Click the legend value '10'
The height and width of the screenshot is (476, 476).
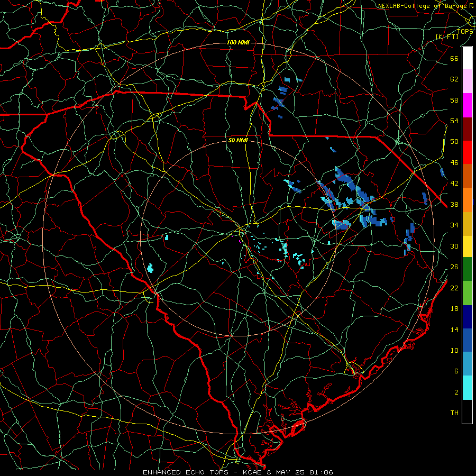click(454, 350)
